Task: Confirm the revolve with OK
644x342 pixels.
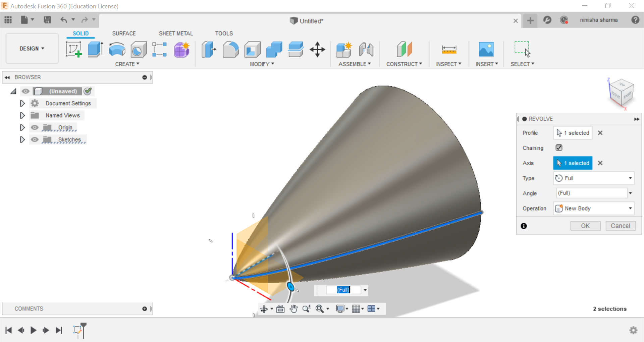Action: tap(585, 226)
